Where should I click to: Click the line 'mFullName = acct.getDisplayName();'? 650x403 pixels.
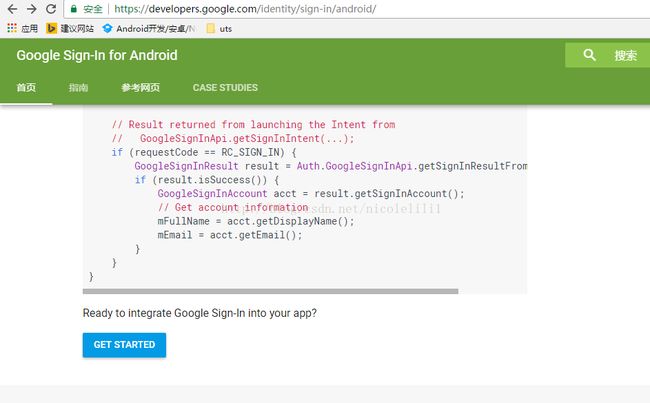click(256, 221)
